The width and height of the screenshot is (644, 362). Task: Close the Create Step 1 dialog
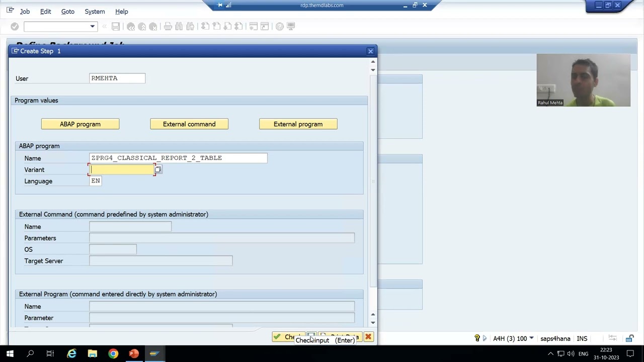(x=370, y=51)
